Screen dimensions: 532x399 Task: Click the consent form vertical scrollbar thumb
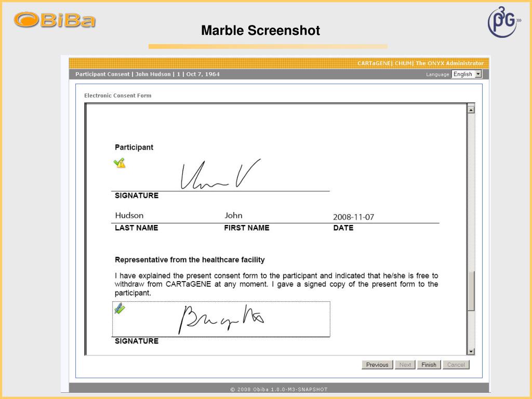(471, 291)
